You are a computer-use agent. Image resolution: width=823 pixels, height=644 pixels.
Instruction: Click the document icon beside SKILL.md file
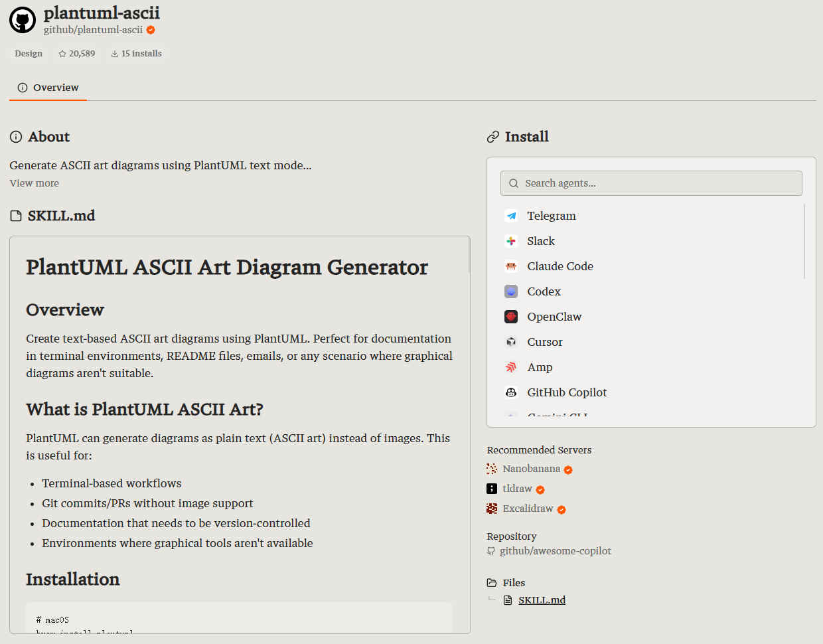(508, 600)
